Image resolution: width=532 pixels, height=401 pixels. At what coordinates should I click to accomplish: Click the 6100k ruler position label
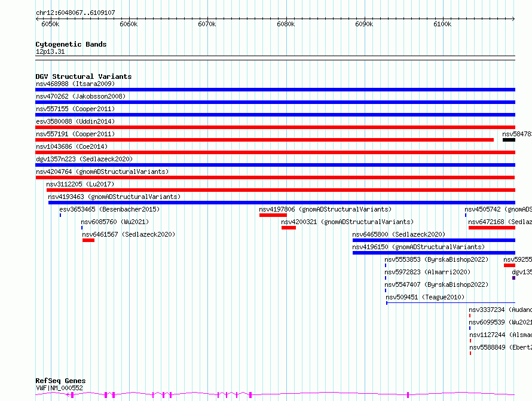click(442, 24)
